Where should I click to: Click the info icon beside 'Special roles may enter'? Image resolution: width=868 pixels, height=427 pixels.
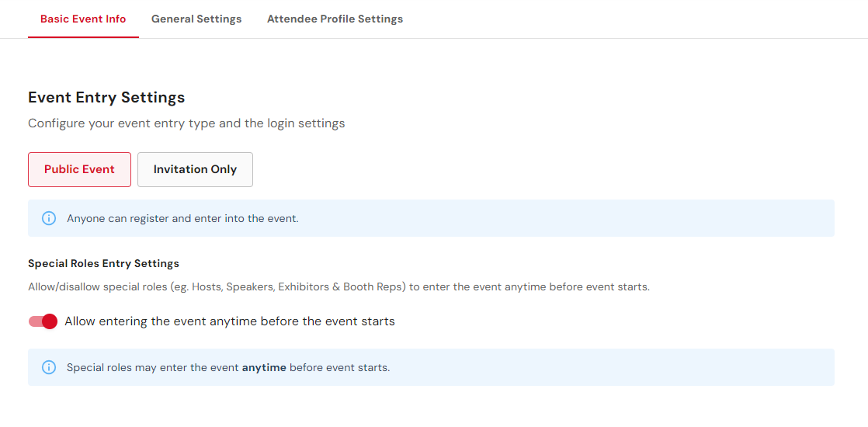[x=49, y=367]
